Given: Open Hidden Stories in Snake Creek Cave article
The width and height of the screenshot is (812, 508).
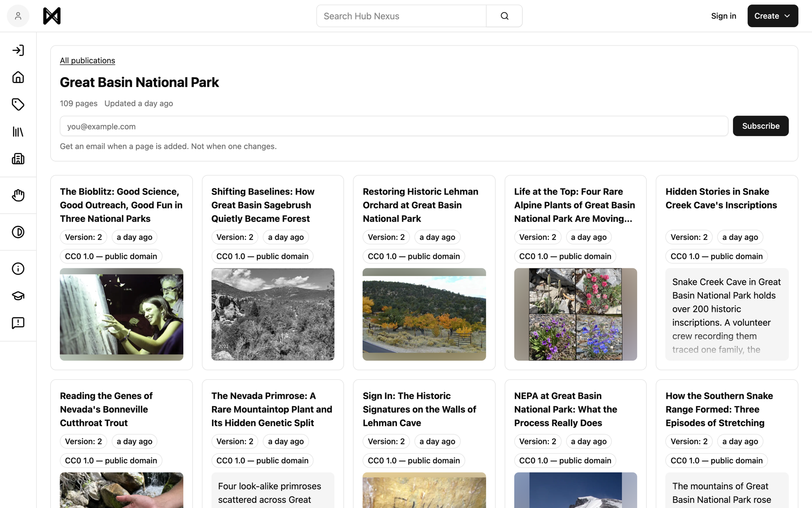Looking at the screenshot, I should pyautogui.click(x=721, y=198).
